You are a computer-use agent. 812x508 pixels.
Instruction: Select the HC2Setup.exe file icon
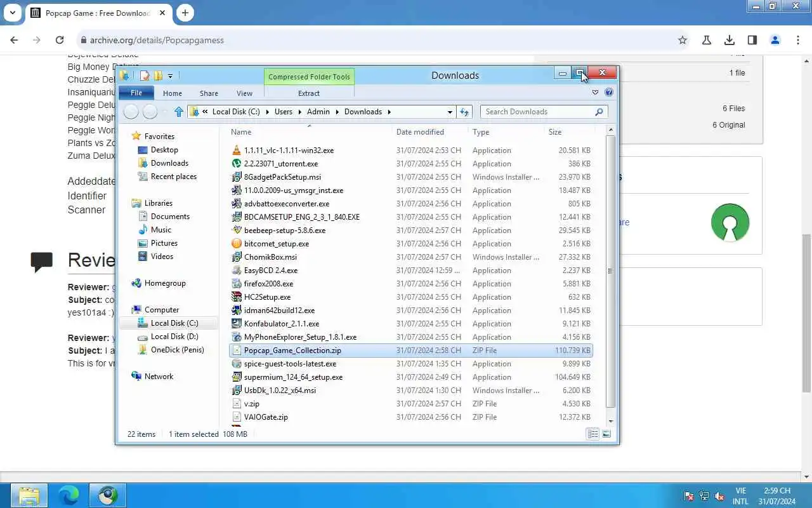[x=237, y=297]
